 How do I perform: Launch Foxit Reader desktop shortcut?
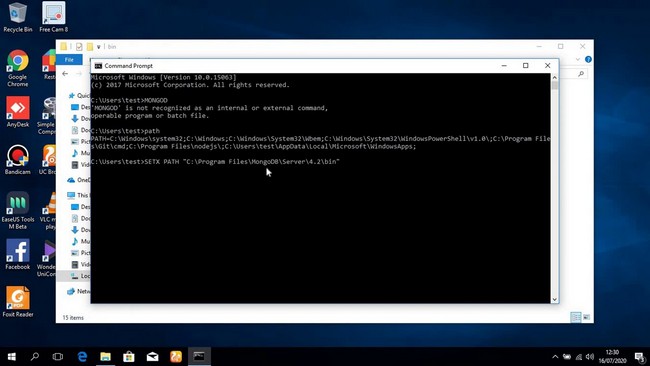[17, 302]
